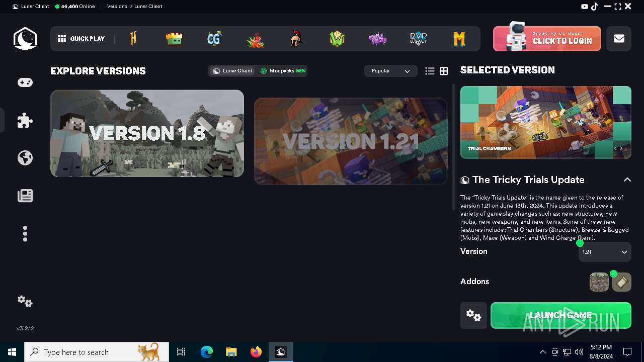Image resolution: width=644 pixels, height=362 pixels.
Task: Click the green crown server icon
Action: [x=174, y=39]
